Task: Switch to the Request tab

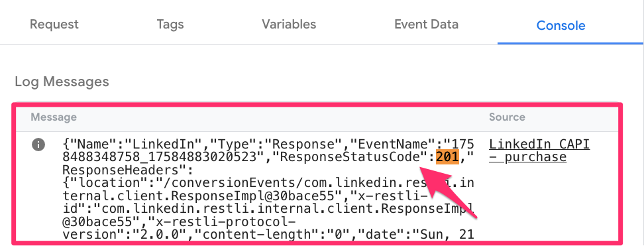Action: click(x=54, y=25)
